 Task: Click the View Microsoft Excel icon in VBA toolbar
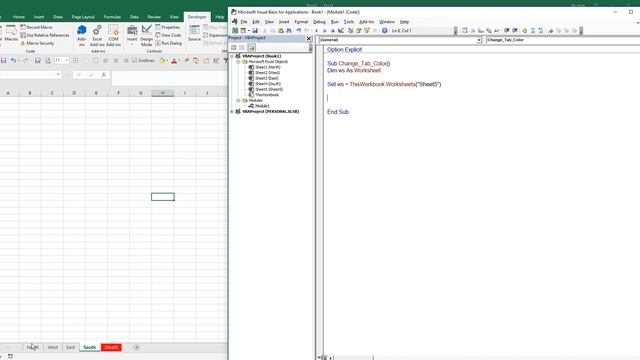pyautogui.click(x=235, y=31)
